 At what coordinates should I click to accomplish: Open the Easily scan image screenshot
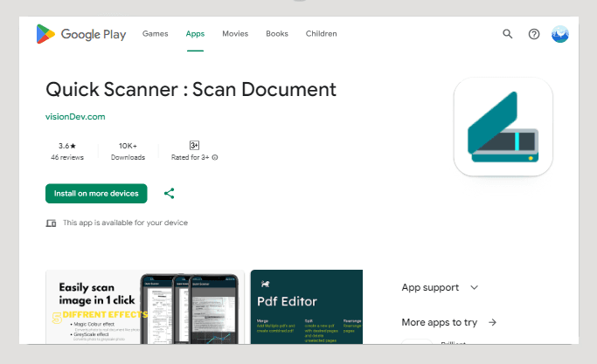[x=145, y=307]
